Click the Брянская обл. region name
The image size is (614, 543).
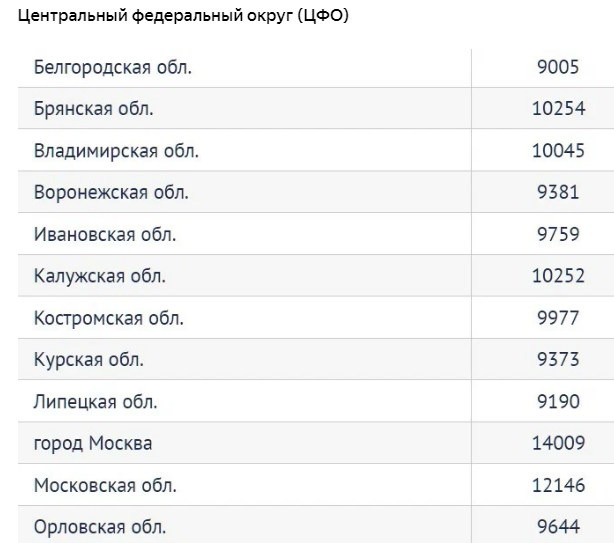(93, 108)
